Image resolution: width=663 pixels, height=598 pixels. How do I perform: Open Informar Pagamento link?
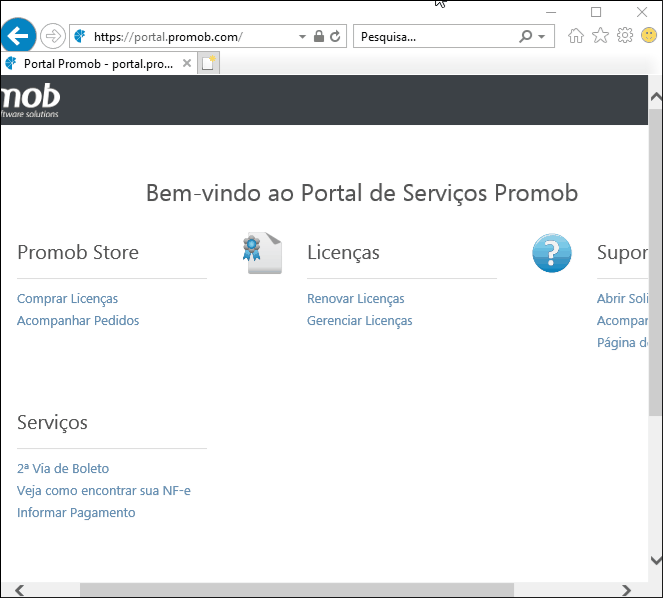[76, 513]
